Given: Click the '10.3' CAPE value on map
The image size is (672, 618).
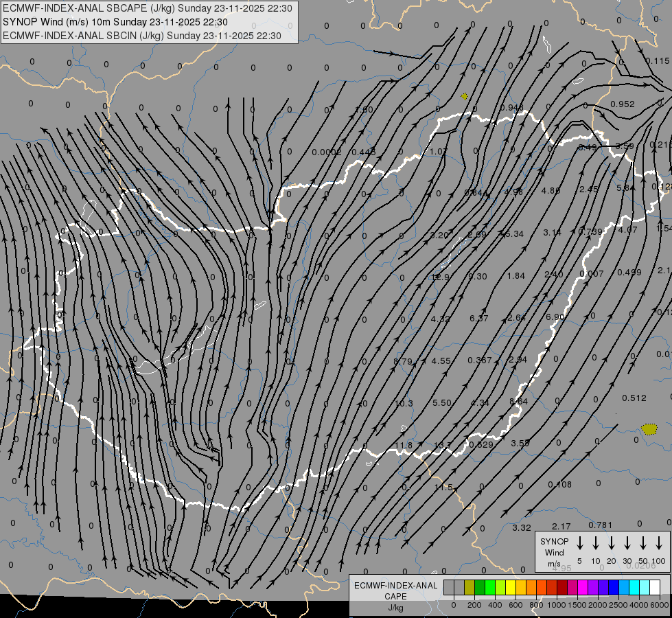Looking at the screenshot, I should click(x=404, y=404).
